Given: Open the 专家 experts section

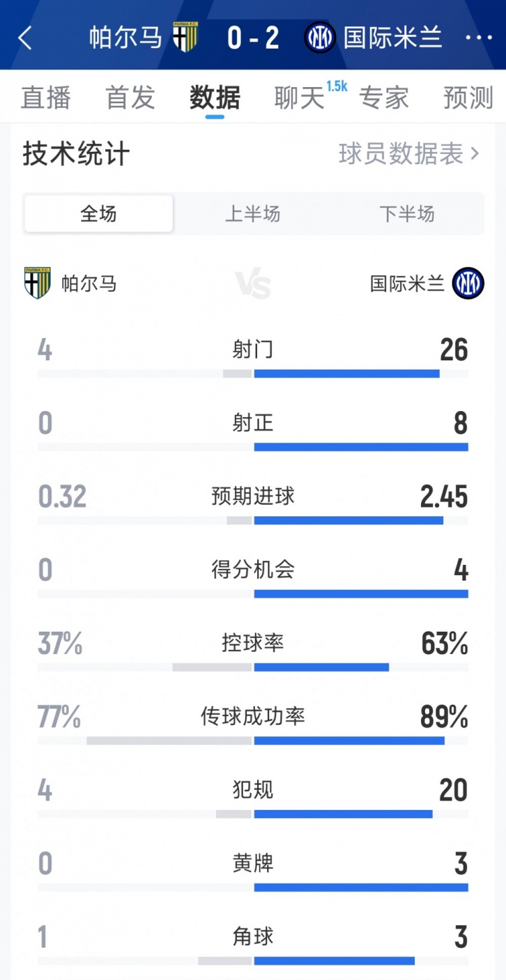Looking at the screenshot, I should click(385, 97).
